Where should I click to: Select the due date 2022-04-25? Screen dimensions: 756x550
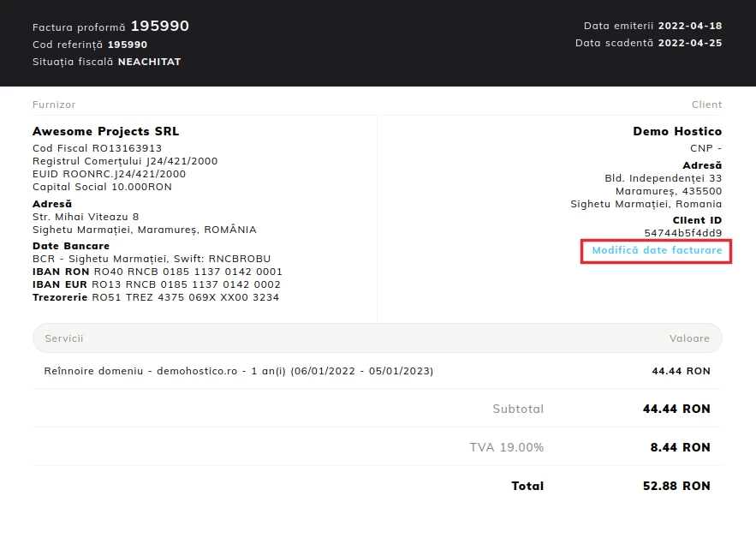690,43
